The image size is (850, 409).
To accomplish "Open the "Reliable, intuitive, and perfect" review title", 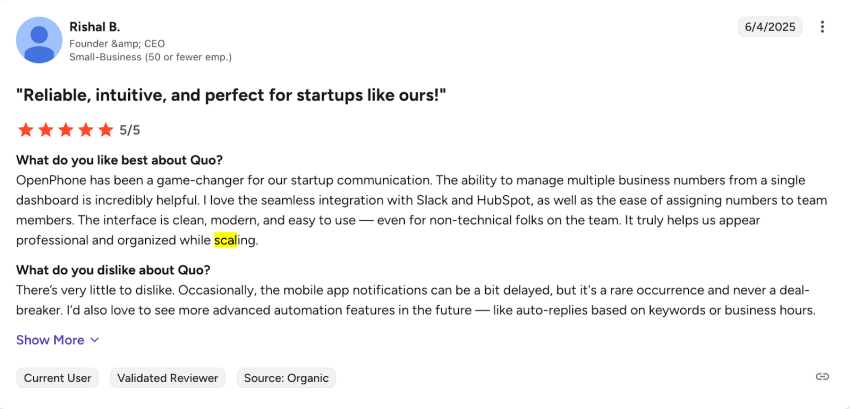I will coord(231,95).
